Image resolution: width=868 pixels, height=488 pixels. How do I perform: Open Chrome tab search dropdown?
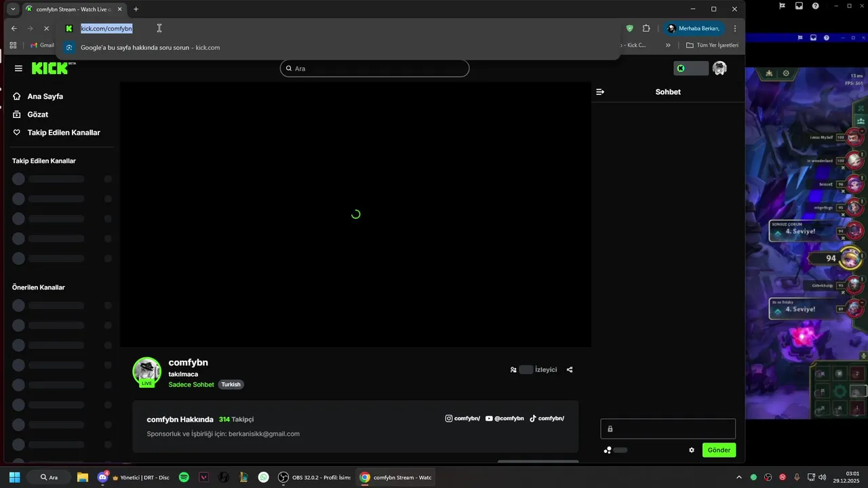coord(13,9)
